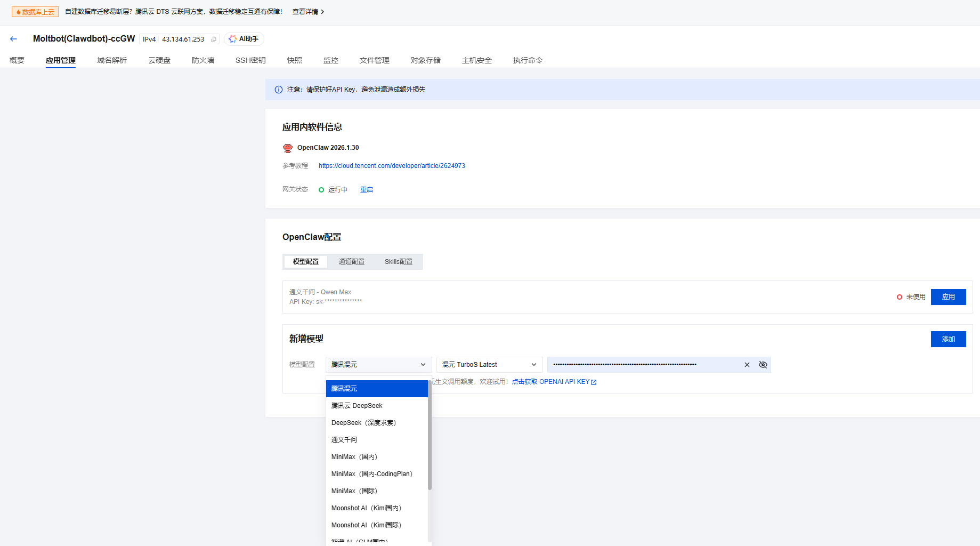Select MiniMax(国内) option
Screen dimensions: 980x546
377,457
